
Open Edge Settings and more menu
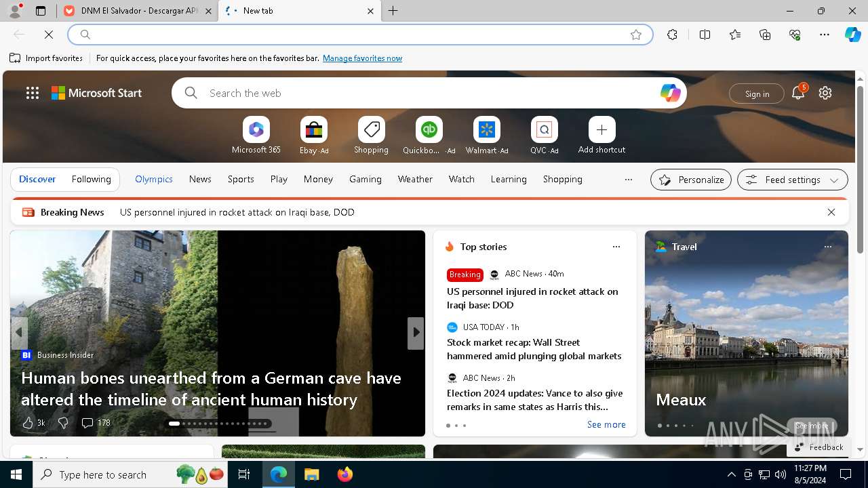pos(825,35)
